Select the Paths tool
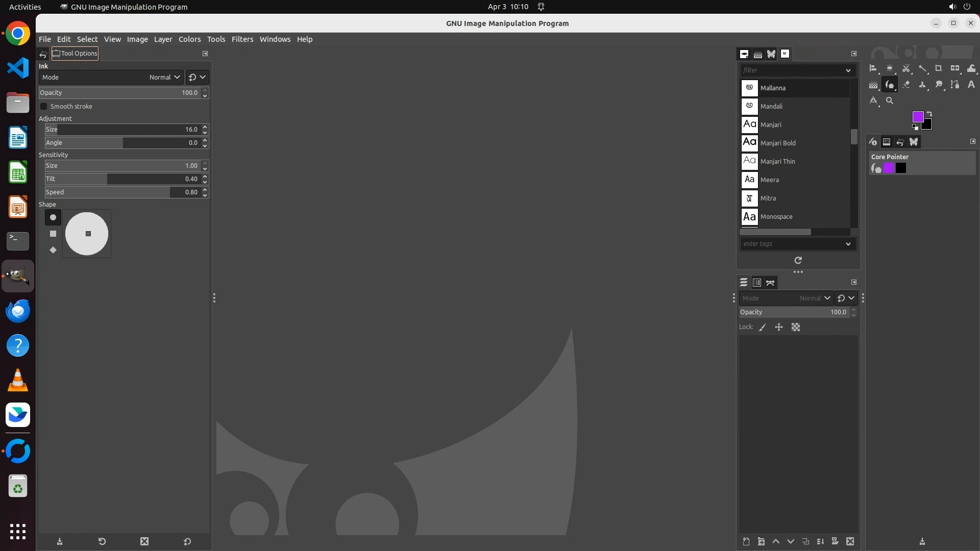The width and height of the screenshot is (980, 551). coord(954,85)
